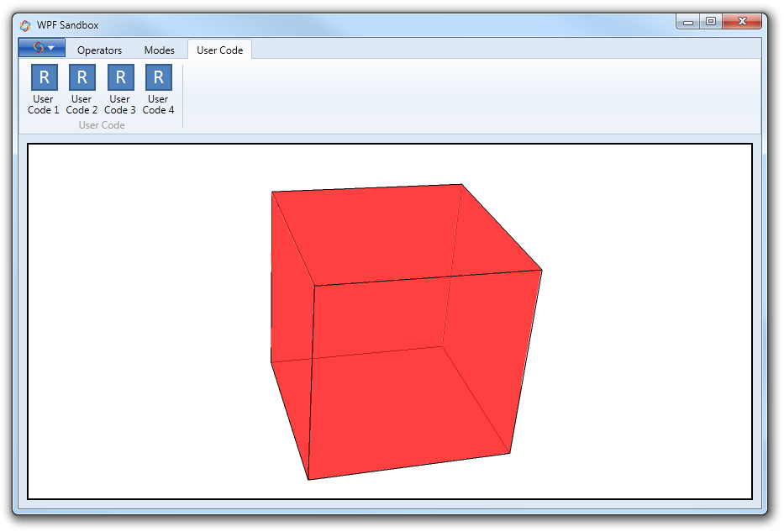Click the User Code 2 R icon

82,78
